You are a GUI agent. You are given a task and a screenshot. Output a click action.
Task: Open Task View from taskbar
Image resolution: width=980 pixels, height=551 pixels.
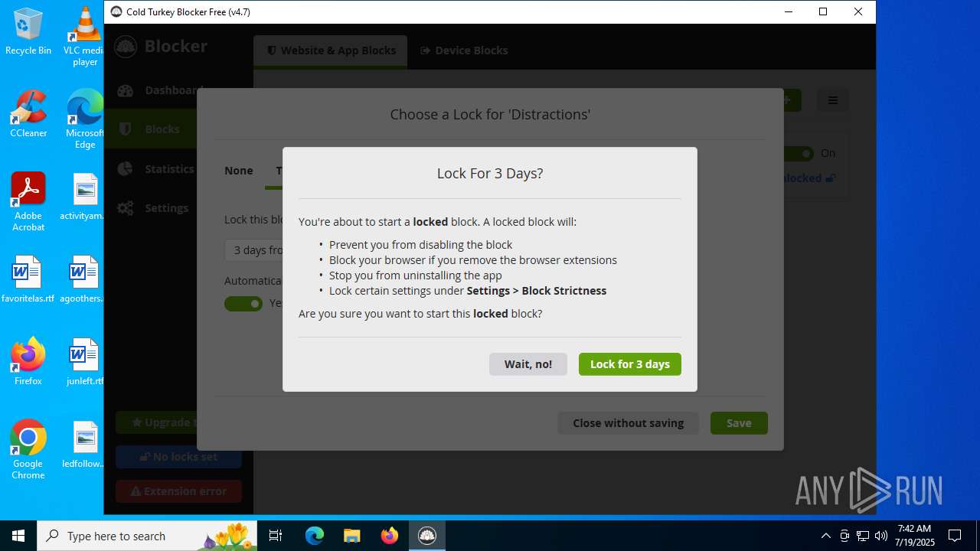[x=276, y=536]
